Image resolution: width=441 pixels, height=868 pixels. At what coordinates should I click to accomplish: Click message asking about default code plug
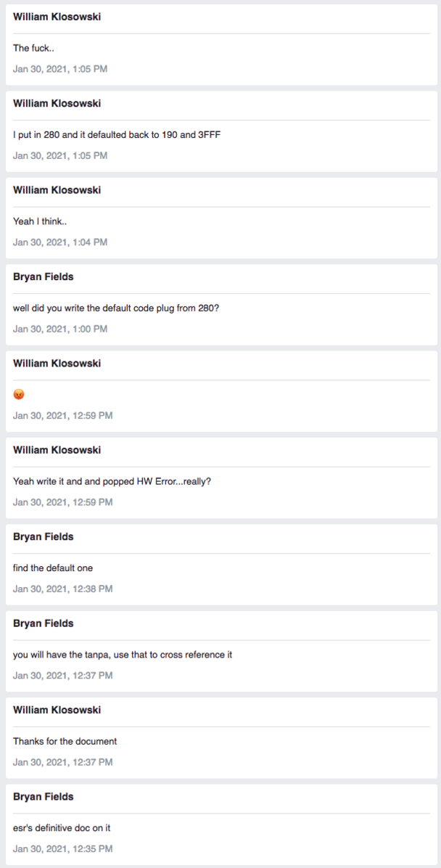point(116,308)
